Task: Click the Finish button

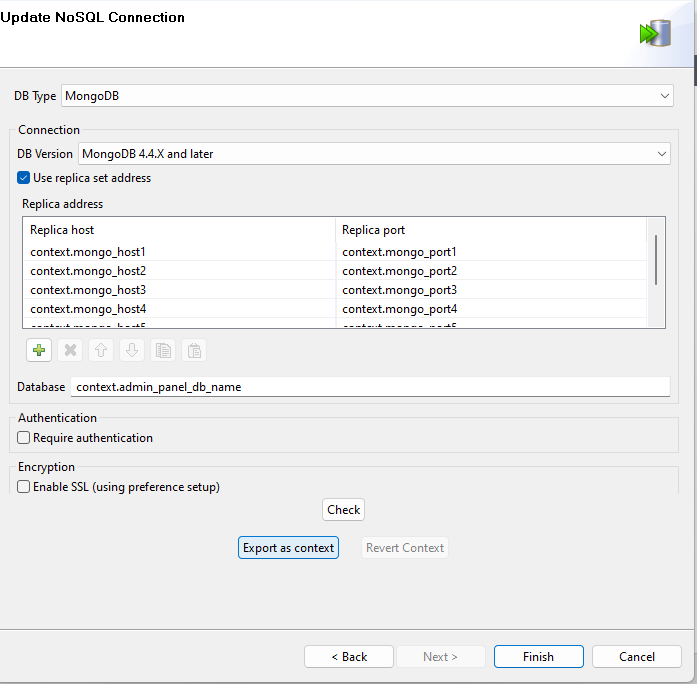Action: pyautogui.click(x=538, y=657)
